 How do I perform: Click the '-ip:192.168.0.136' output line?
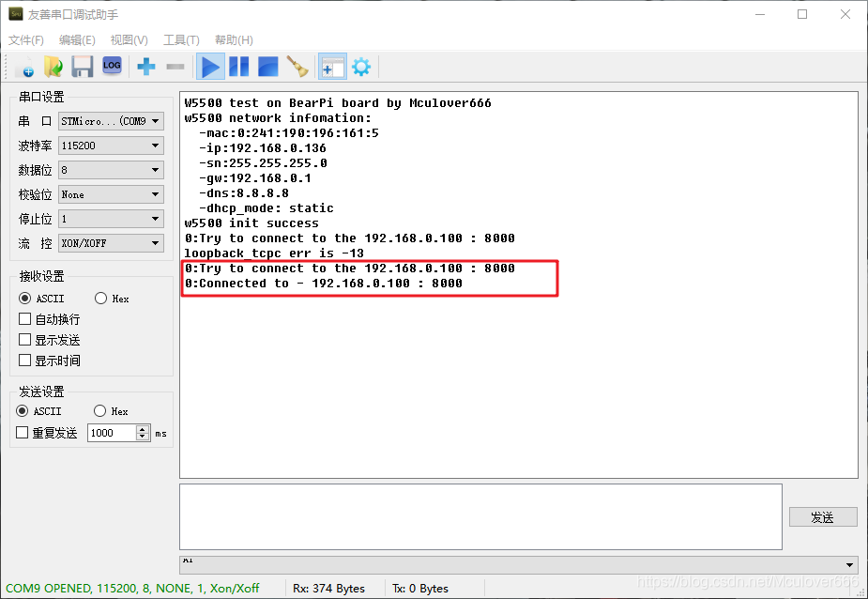pyautogui.click(x=263, y=148)
